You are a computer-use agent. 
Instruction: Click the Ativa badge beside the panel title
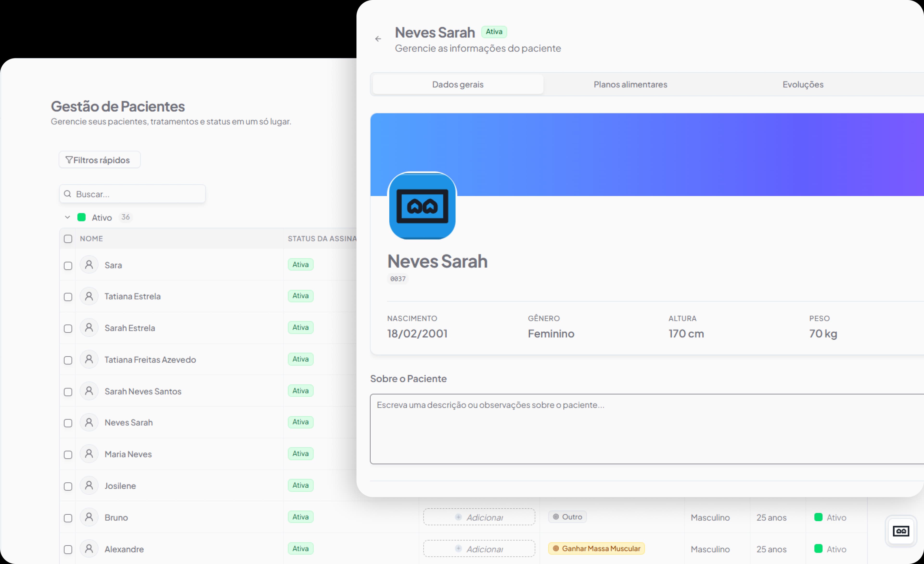pos(494,32)
